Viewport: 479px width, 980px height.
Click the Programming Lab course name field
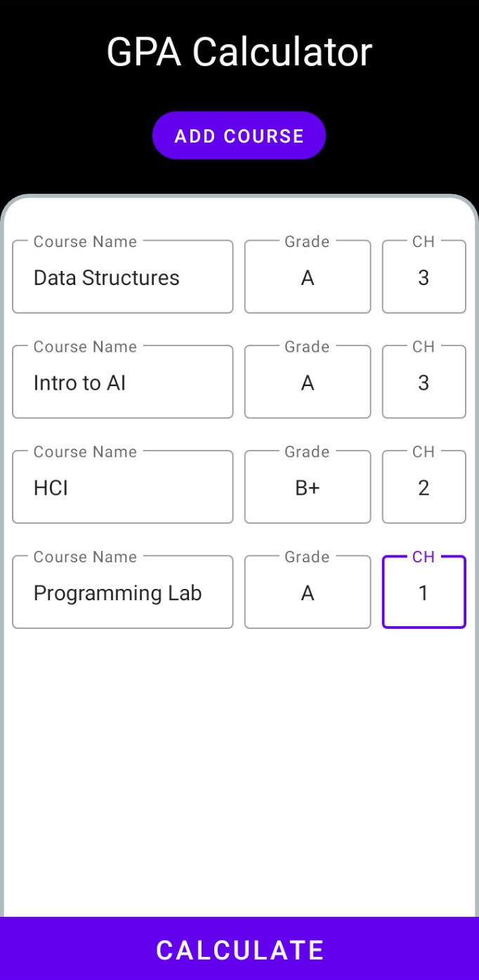122,592
